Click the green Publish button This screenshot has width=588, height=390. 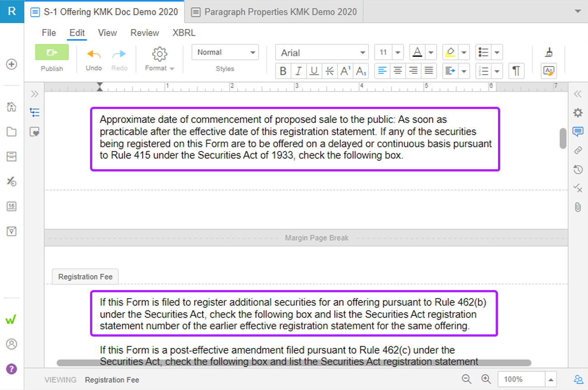click(52, 52)
